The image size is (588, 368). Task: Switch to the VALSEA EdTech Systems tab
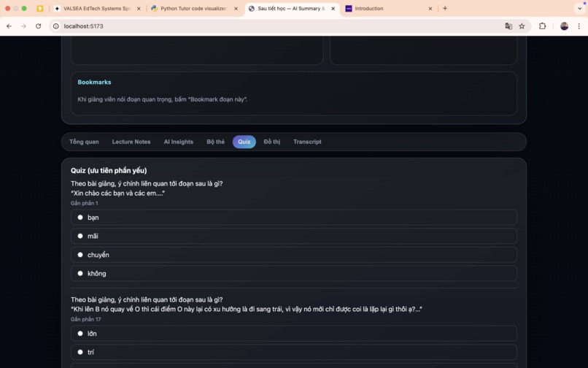(x=97, y=8)
